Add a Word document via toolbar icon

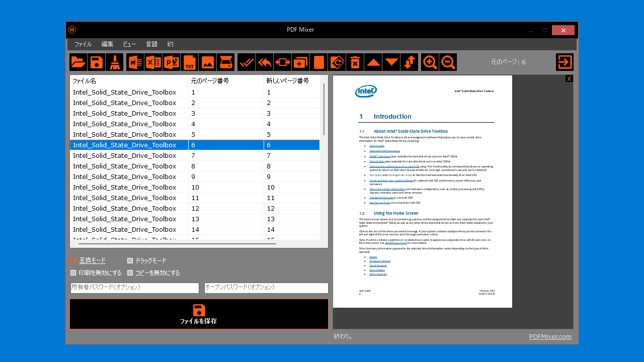click(135, 62)
